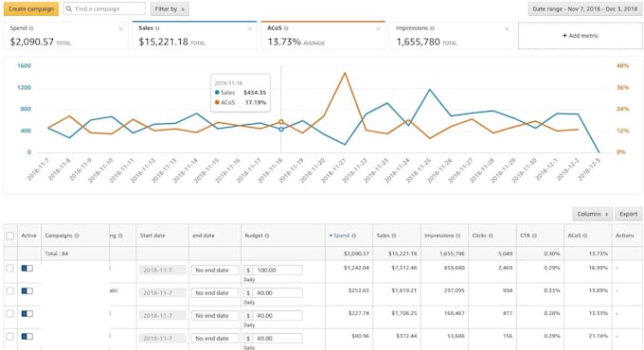The width and height of the screenshot is (644, 350).
Task: Click the info icon next to ACoS metric card
Action: [286, 28]
